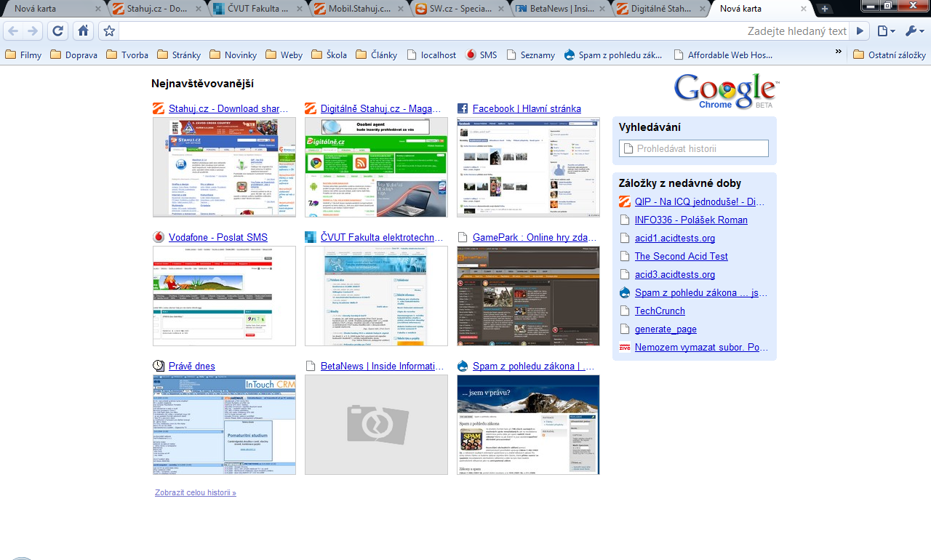Open the Vodafone - Poslat SMS link
931x560 pixels.
218,237
